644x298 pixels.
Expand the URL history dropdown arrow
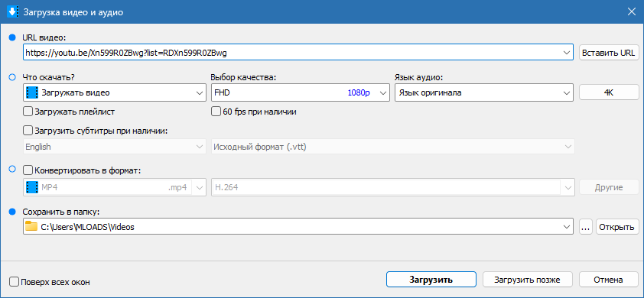point(567,53)
